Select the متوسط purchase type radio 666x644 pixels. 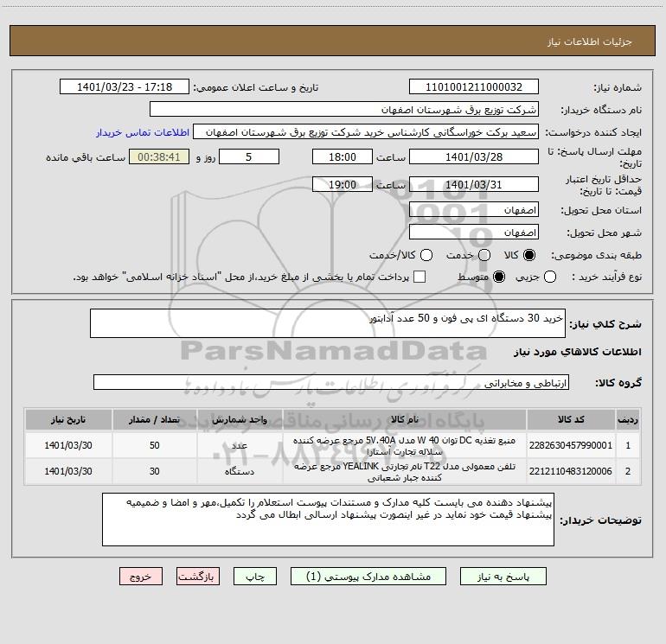pos(499,277)
